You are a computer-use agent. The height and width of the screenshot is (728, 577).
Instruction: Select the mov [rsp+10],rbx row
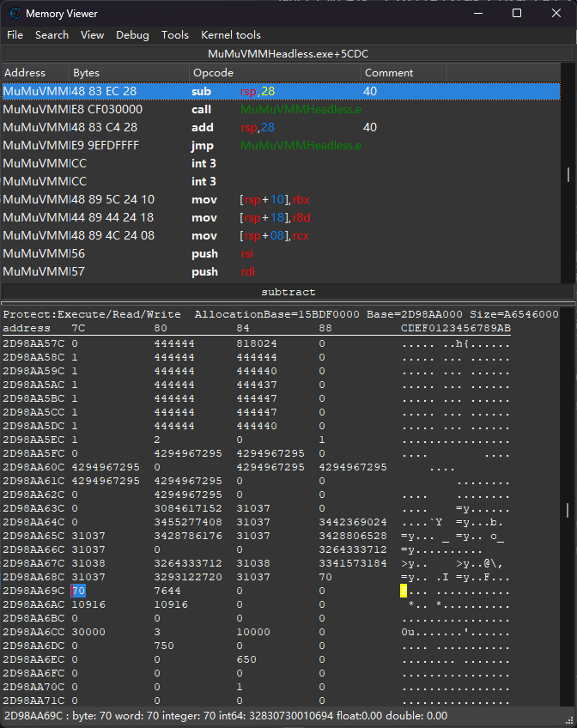pyautogui.click(x=281, y=200)
